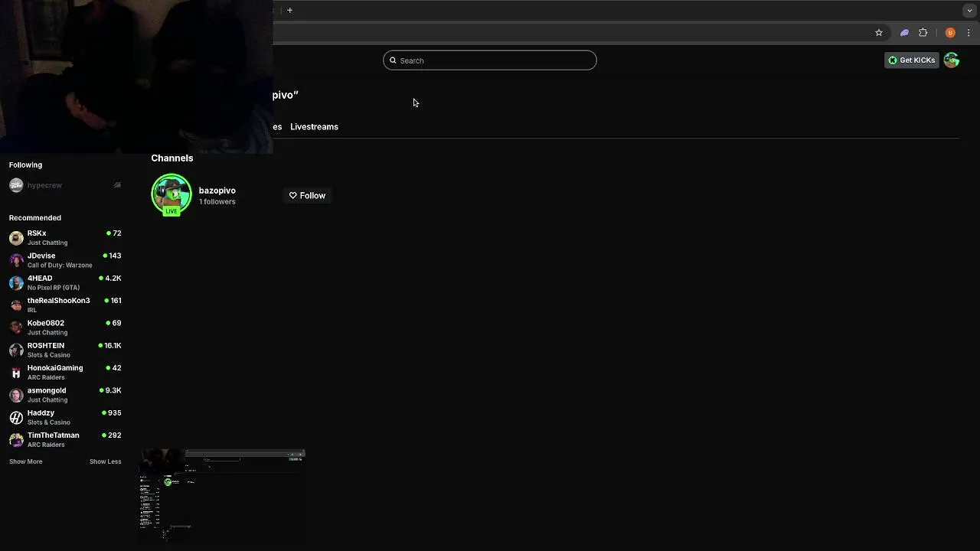Screen dimensions: 980x551
Task: Open the 4HEAD recommended channel
Action: 65,282
